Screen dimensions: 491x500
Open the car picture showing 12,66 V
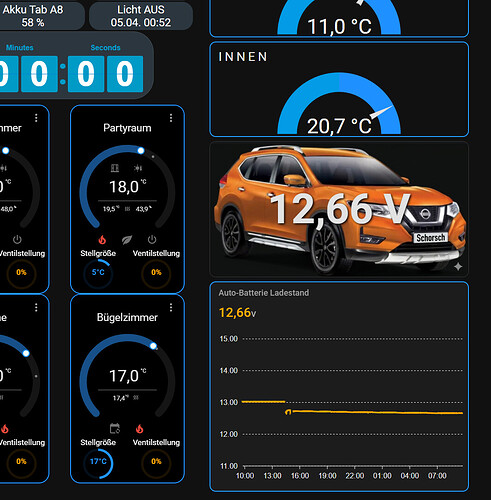[x=339, y=209]
